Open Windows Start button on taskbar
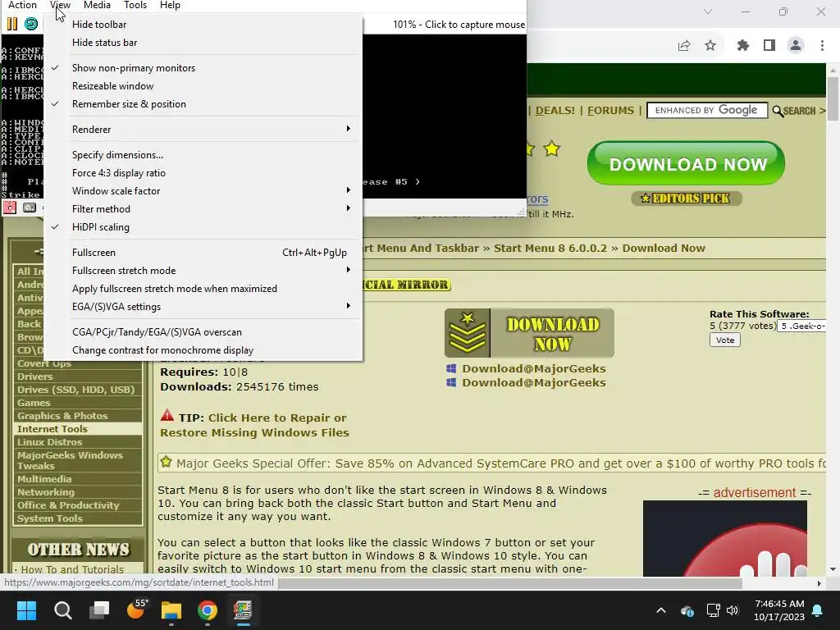Viewport: 840px width, 630px height. pos(26,610)
